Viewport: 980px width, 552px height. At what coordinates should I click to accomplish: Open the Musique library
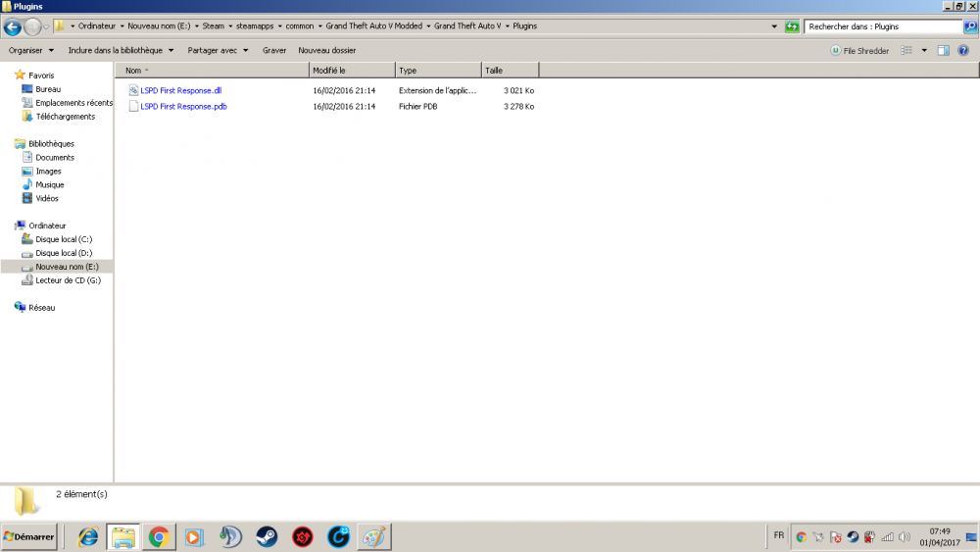49,185
